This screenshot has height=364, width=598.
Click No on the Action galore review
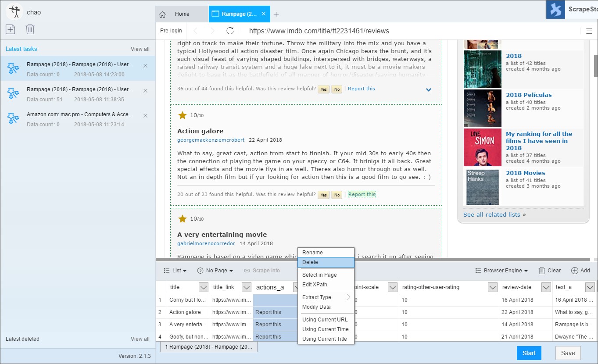click(337, 195)
